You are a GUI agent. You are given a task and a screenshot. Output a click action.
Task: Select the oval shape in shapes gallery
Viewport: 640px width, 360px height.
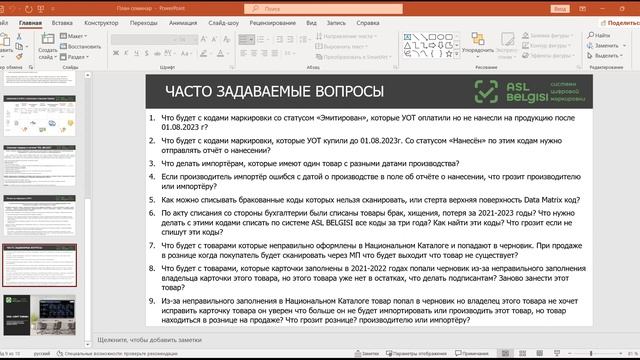[x=440, y=37]
